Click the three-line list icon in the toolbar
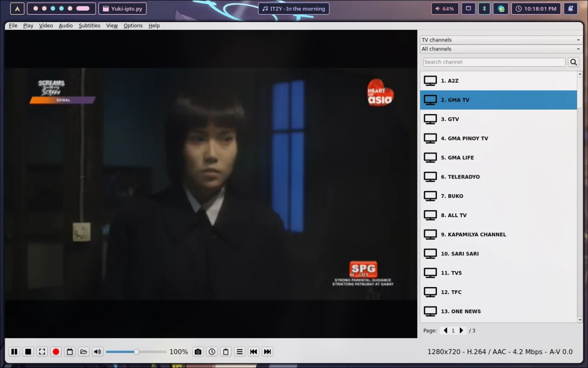Image resolution: width=588 pixels, height=368 pixels. [239, 352]
